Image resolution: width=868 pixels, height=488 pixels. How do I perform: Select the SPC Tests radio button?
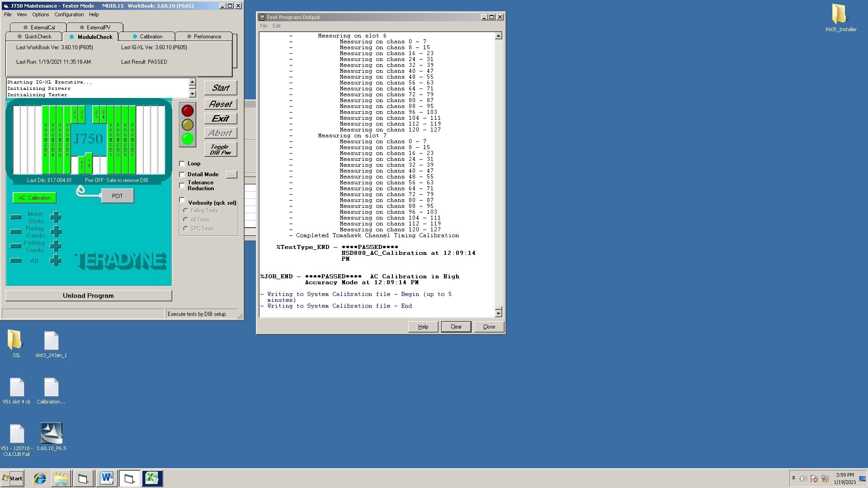[x=185, y=228]
